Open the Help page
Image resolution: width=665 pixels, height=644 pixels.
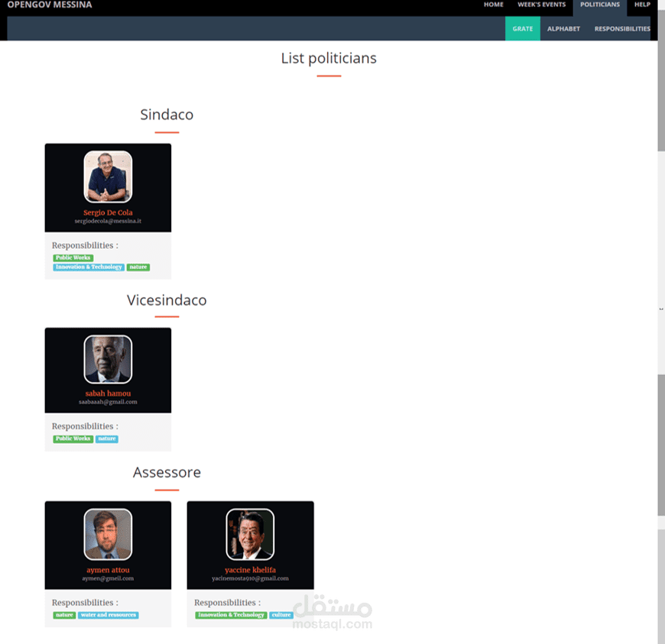(642, 5)
